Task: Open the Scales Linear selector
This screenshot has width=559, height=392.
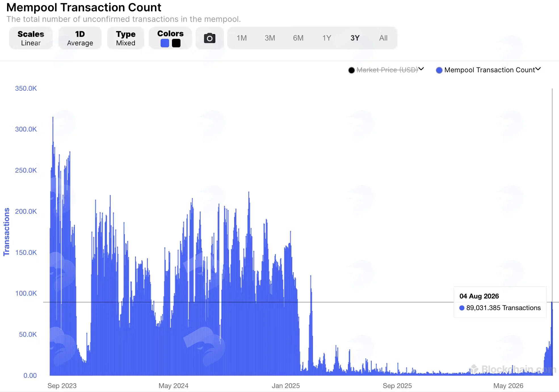Action: [31, 38]
